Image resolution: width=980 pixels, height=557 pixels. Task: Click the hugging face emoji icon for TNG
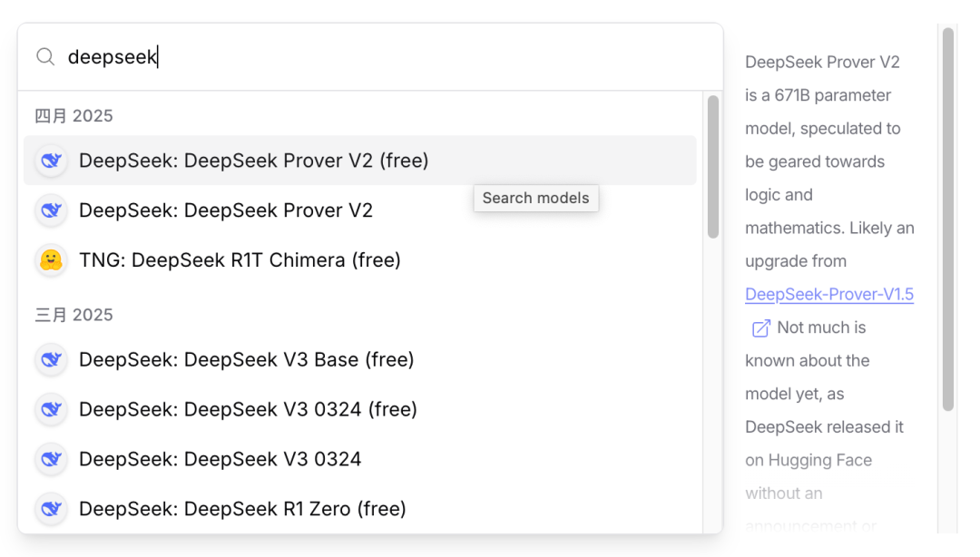pos(51,260)
